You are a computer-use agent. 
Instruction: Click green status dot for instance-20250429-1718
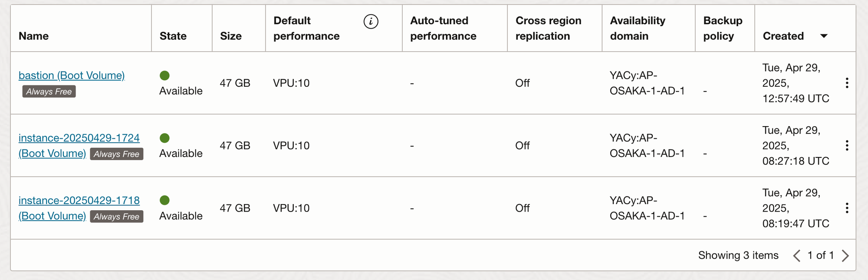[x=164, y=200]
